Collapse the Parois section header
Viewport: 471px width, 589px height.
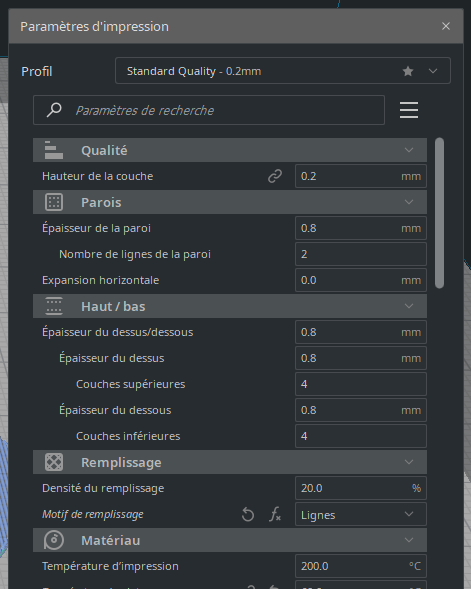[230, 202]
